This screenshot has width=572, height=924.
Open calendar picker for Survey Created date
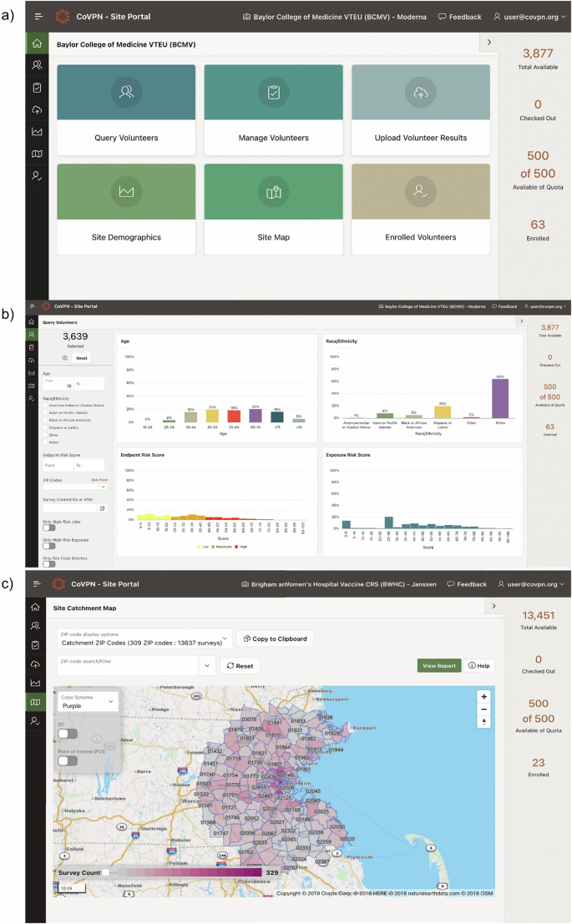click(102, 508)
